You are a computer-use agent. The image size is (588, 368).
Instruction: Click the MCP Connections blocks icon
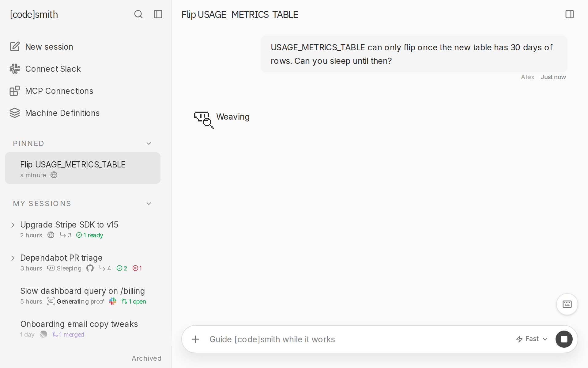tap(15, 91)
